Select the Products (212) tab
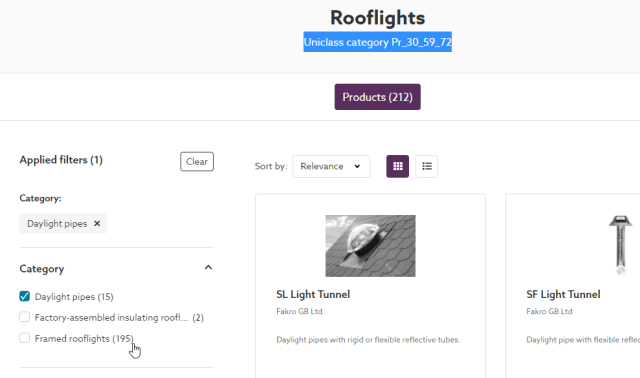The height and width of the screenshot is (378, 640). coord(378,97)
